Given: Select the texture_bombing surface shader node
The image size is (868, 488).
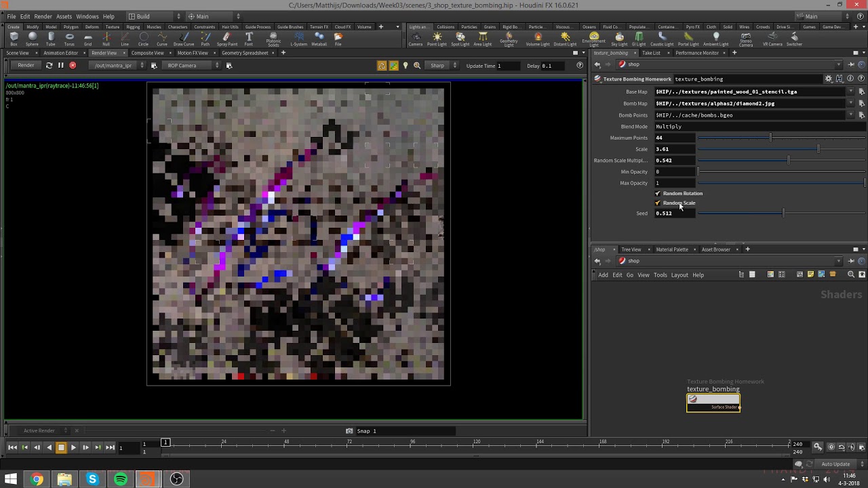Looking at the screenshot, I should click(x=713, y=403).
